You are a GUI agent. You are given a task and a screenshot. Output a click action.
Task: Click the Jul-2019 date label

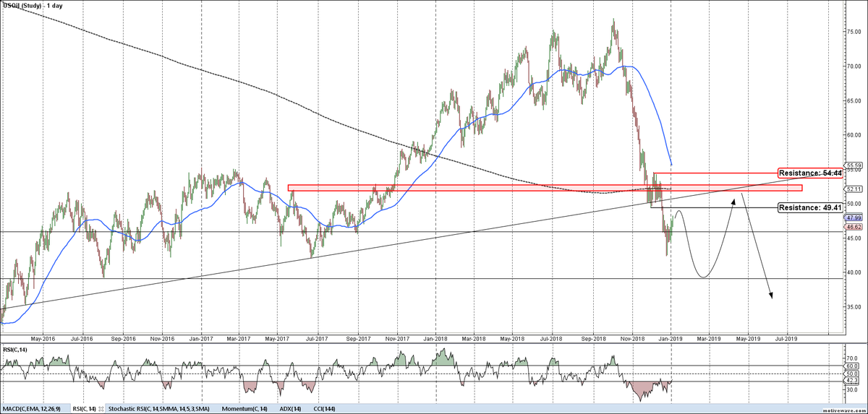pyautogui.click(x=787, y=338)
